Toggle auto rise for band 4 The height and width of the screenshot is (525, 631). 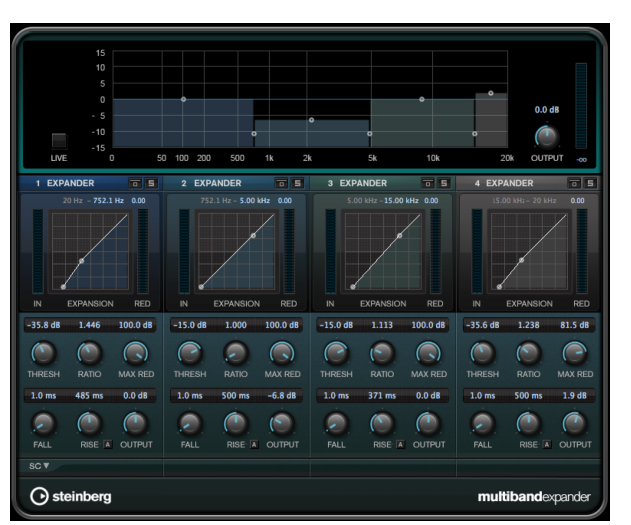tap(547, 444)
